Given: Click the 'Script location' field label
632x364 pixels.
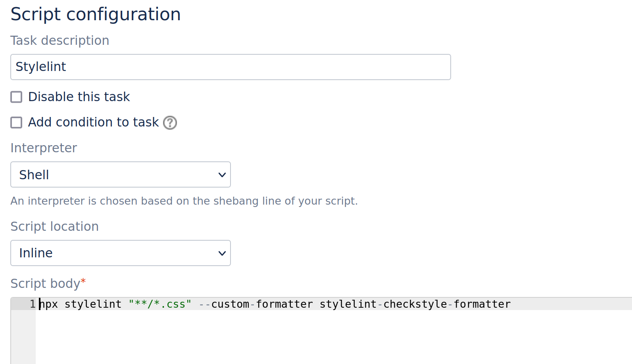Looking at the screenshot, I should tap(54, 226).
